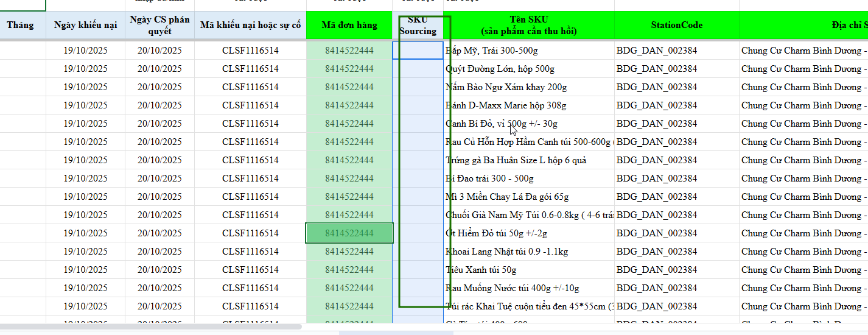Click 'Ớt Hiểm Đỏ túi 50g +/-2g' cell
868x335 pixels.
[x=529, y=233]
